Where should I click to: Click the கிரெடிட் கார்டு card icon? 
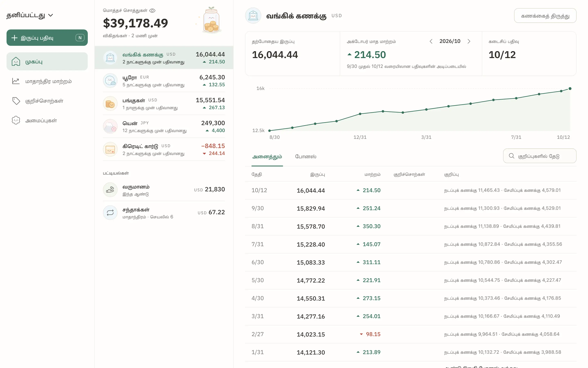110,149
